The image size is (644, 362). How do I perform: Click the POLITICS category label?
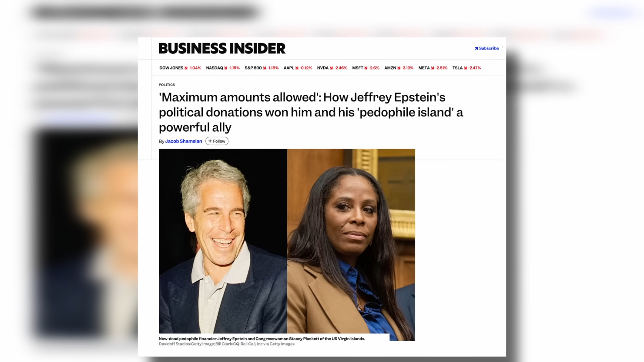167,85
